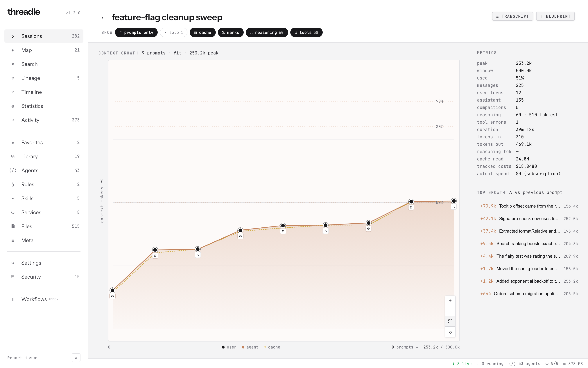Click the Timeline sidebar icon
Image resolution: width=588 pixels, height=368 pixels.
(x=13, y=92)
